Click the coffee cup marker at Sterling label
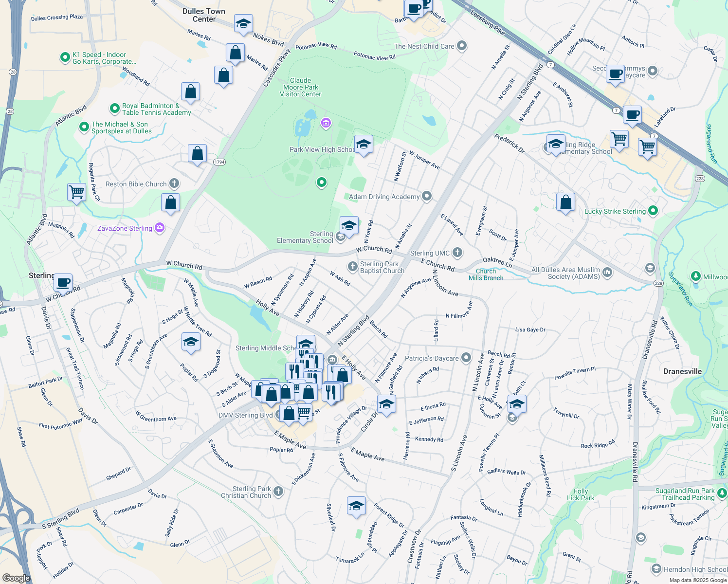 pyautogui.click(x=63, y=283)
